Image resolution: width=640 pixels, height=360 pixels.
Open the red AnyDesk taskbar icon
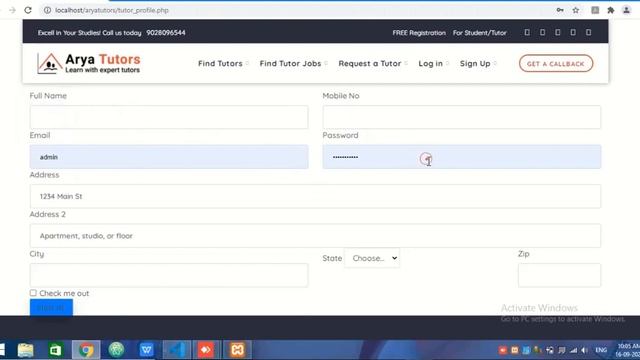point(206,350)
